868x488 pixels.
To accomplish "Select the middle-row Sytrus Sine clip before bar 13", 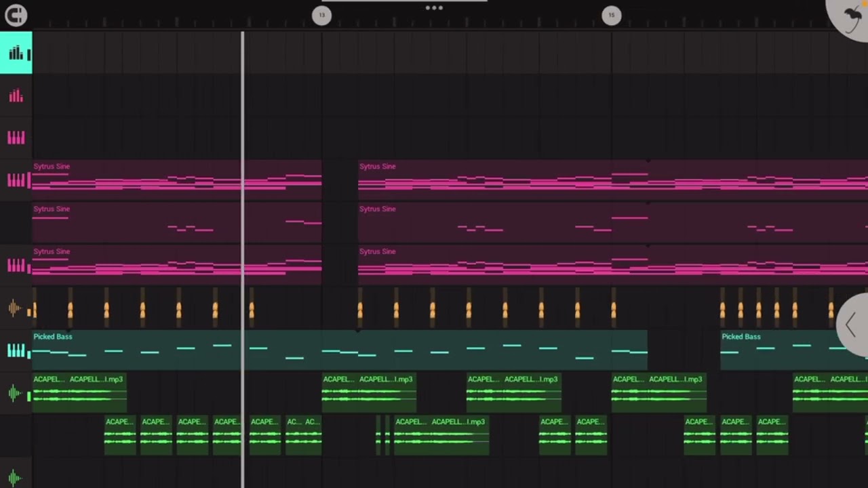I will 177,222.
